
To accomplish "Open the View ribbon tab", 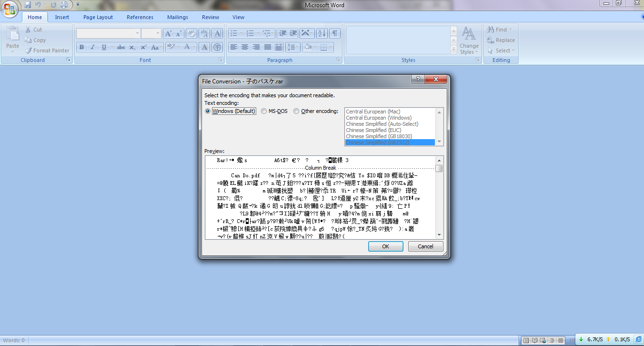I will [239, 17].
